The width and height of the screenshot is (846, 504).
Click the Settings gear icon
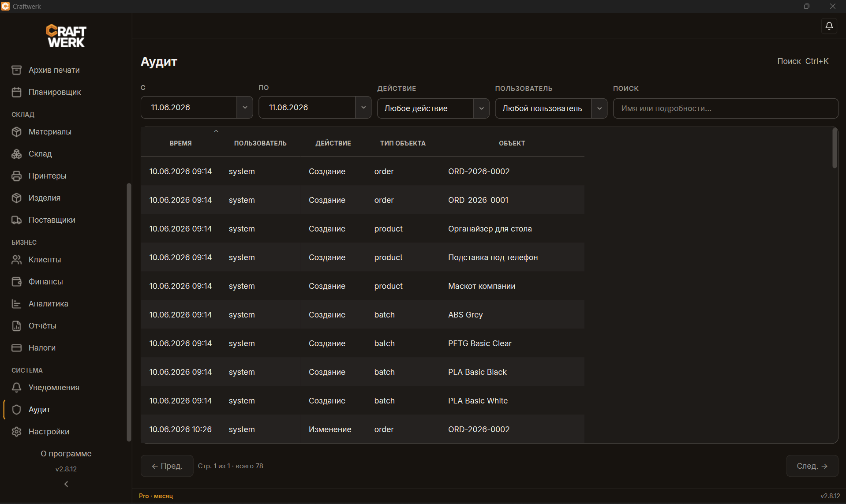[x=16, y=432]
